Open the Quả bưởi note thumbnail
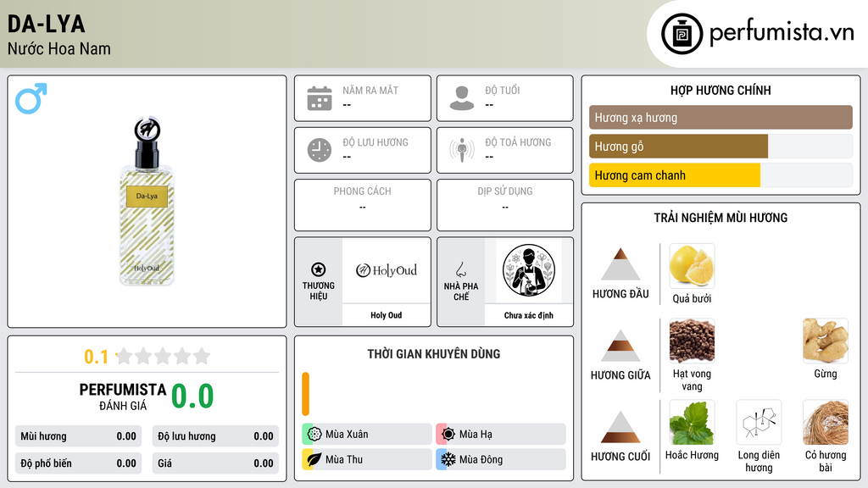The height and width of the screenshot is (488, 868). (x=692, y=266)
